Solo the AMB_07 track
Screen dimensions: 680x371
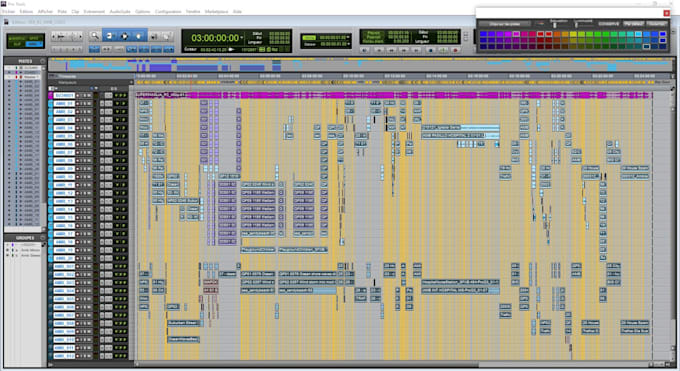tap(85, 152)
